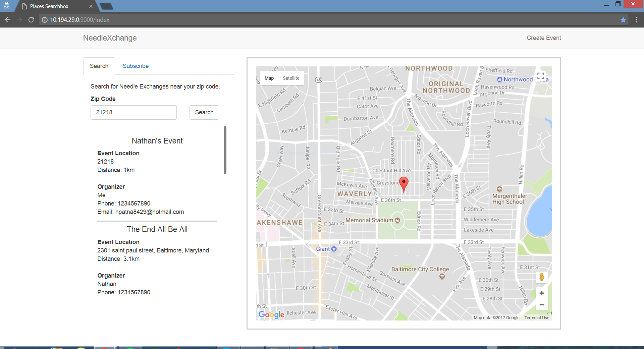Screen dimensions: 644x349
Task: Select The End All Be All heading
Action: pos(157,229)
